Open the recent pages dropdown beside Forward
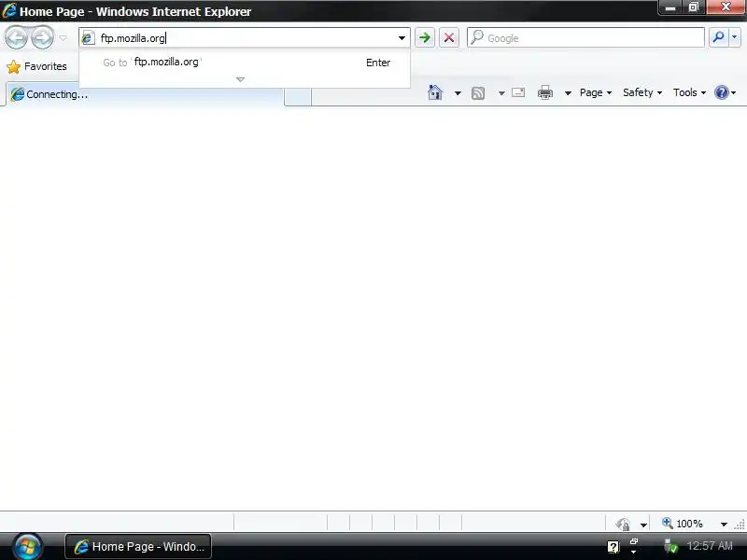The image size is (747, 560). pos(63,38)
